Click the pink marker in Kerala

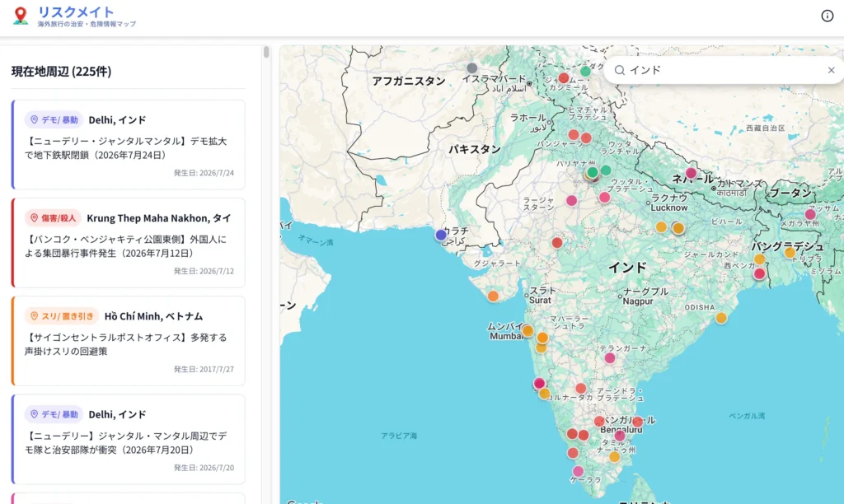point(578,471)
